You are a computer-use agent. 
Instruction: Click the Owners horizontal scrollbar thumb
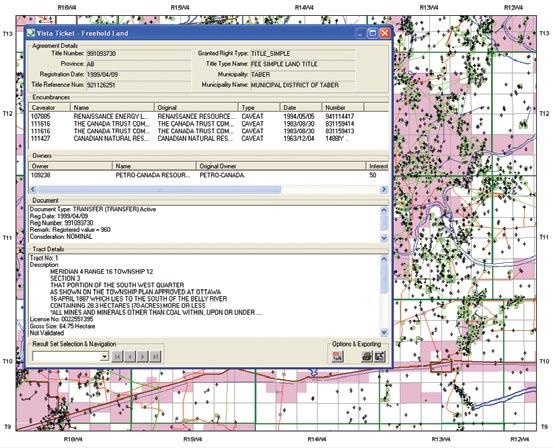pos(159,189)
